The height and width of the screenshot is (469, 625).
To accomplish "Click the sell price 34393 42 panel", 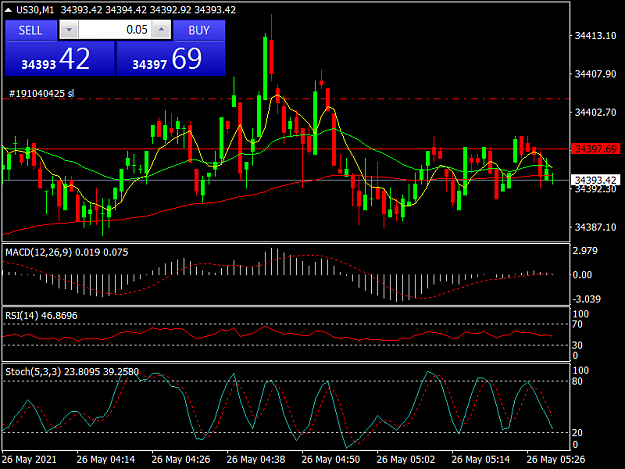I will (x=59, y=59).
